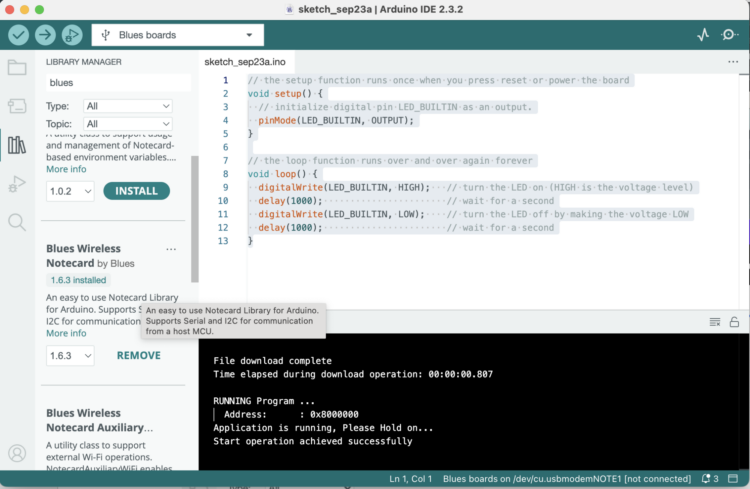Click the Verify sketch checkmark button

click(18, 35)
